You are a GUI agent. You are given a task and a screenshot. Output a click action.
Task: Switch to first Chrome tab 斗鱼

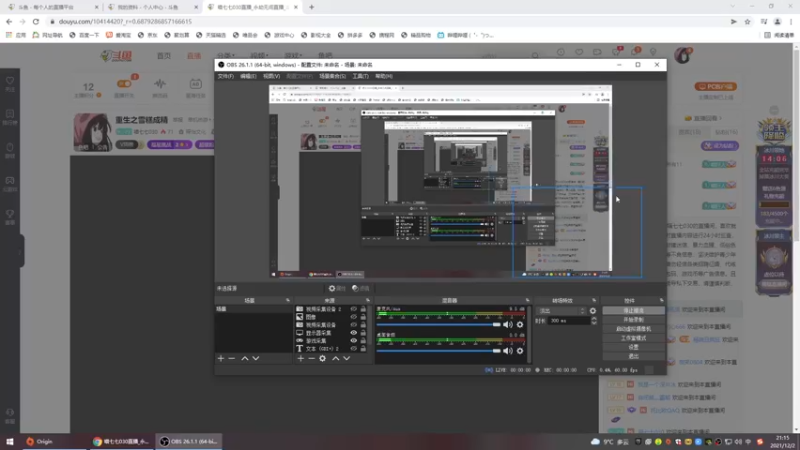(x=51, y=7)
